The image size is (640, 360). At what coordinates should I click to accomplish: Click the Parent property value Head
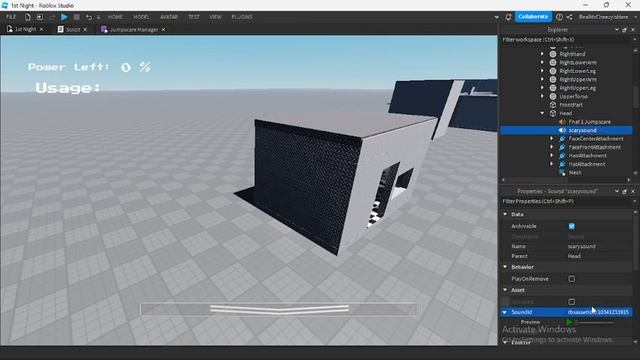coord(574,256)
